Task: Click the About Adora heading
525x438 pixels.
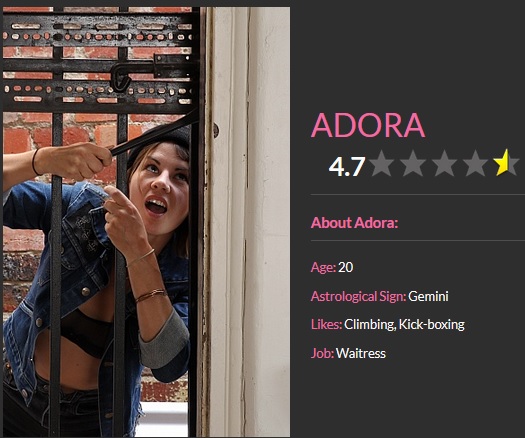Action: 354,223
